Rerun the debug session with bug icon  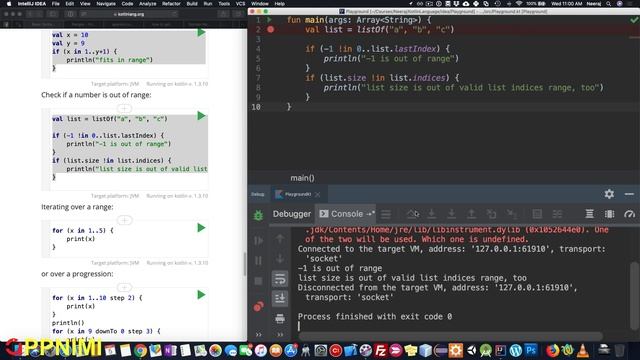pyautogui.click(x=258, y=215)
